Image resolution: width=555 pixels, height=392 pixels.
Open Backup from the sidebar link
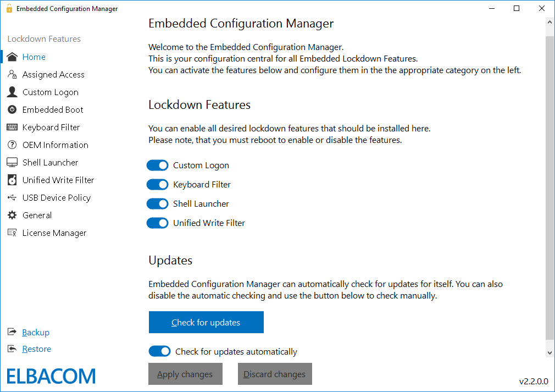pyautogui.click(x=35, y=332)
